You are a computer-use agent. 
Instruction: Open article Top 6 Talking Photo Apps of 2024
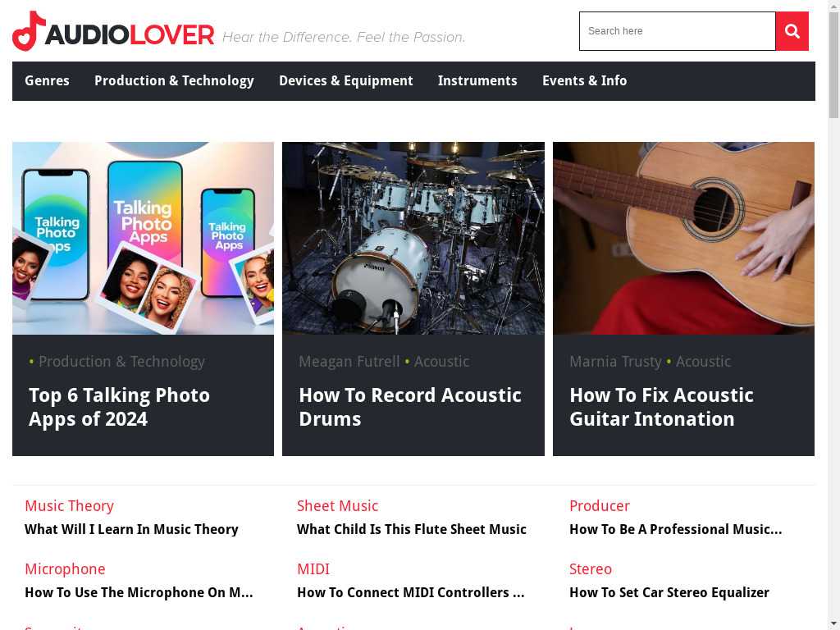120,407
